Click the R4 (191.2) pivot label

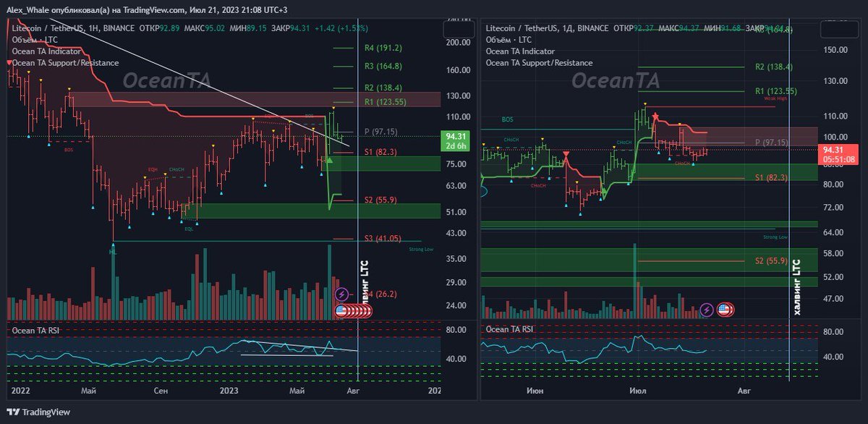click(x=383, y=48)
